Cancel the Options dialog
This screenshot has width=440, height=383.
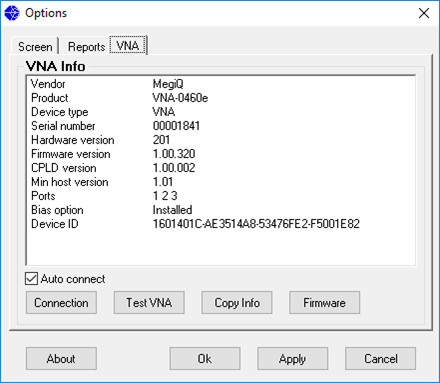coord(380,359)
